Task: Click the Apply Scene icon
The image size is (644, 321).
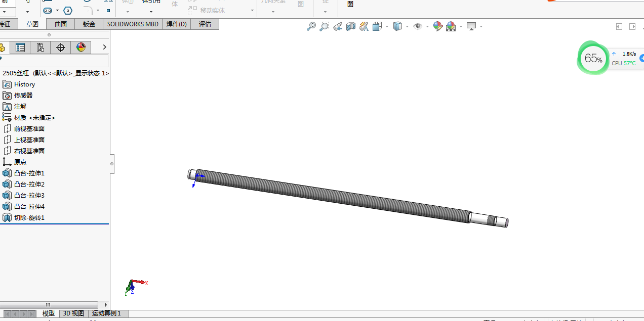Action: 451,26
